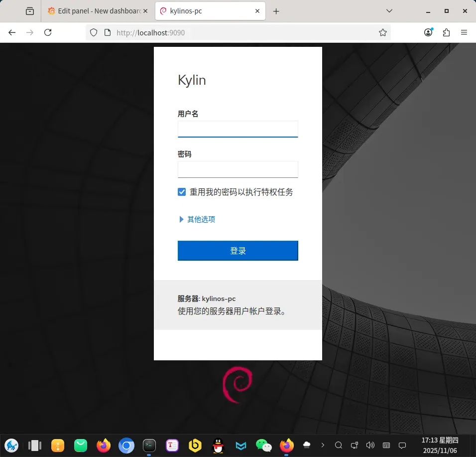476x457 pixels.
Task: Open the Kylin start menu icon
Action: click(x=11, y=446)
